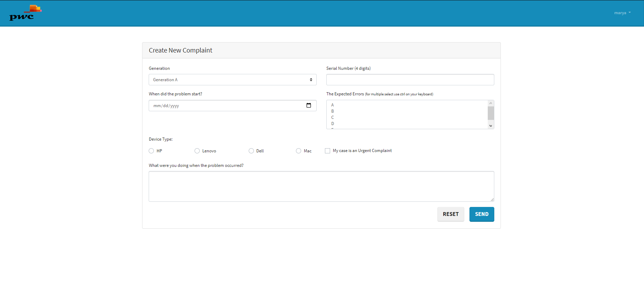644x294 pixels.
Task: Open the calendar picker icon in date field
Action: (x=309, y=105)
